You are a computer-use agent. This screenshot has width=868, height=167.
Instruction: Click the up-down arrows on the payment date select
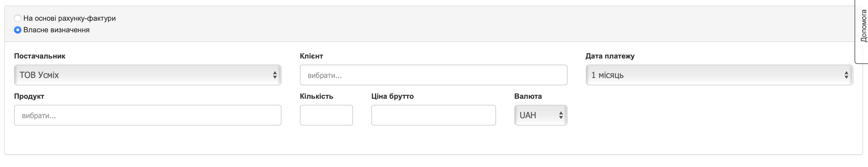coord(846,75)
